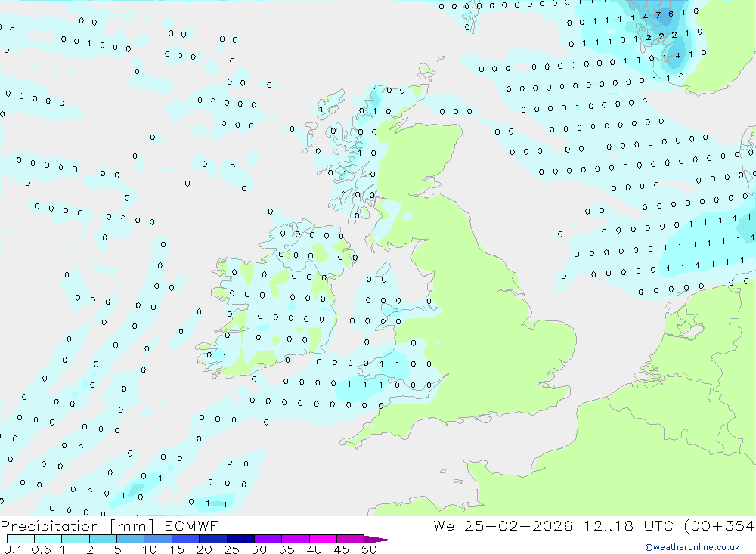The image size is (756, 554).
Task: Select the 30–35 mm violet legend segment
Action: pyautogui.click(x=268, y=539)
